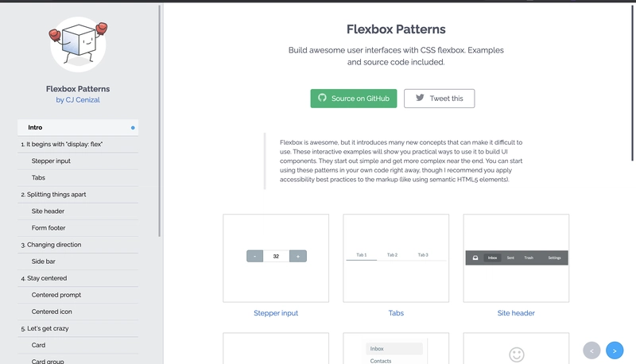The image size is (636, 364).
Task: Open section 1 It begins with display flex
Action: coord(78,145)
